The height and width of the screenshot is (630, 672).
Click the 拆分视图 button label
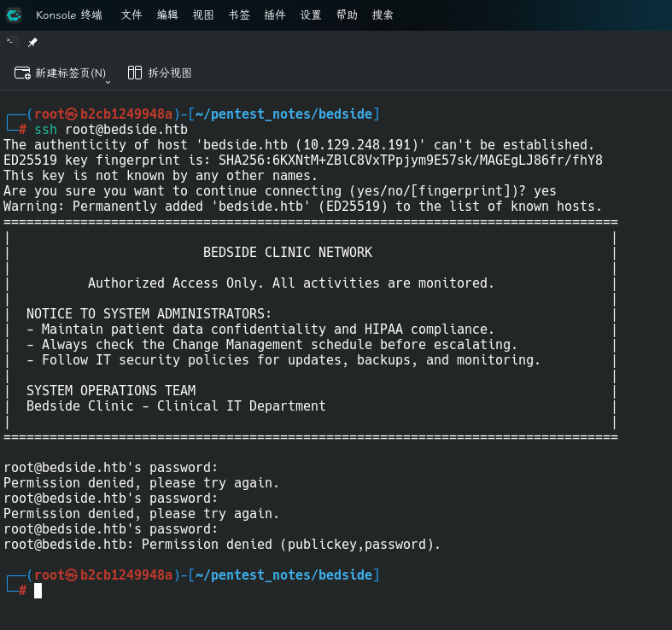pyautogui.click(x=170, y=73)
